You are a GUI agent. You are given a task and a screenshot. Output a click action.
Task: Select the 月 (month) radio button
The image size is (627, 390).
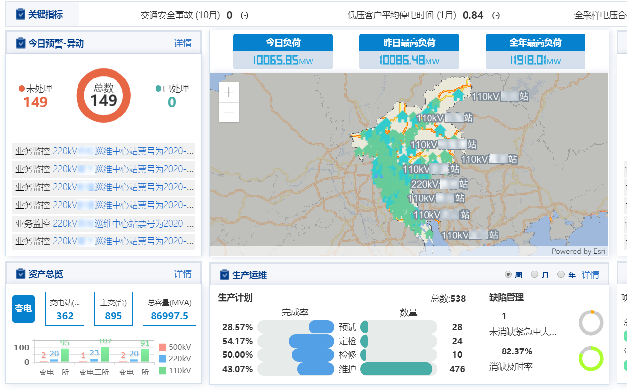(x=534, y=274)
